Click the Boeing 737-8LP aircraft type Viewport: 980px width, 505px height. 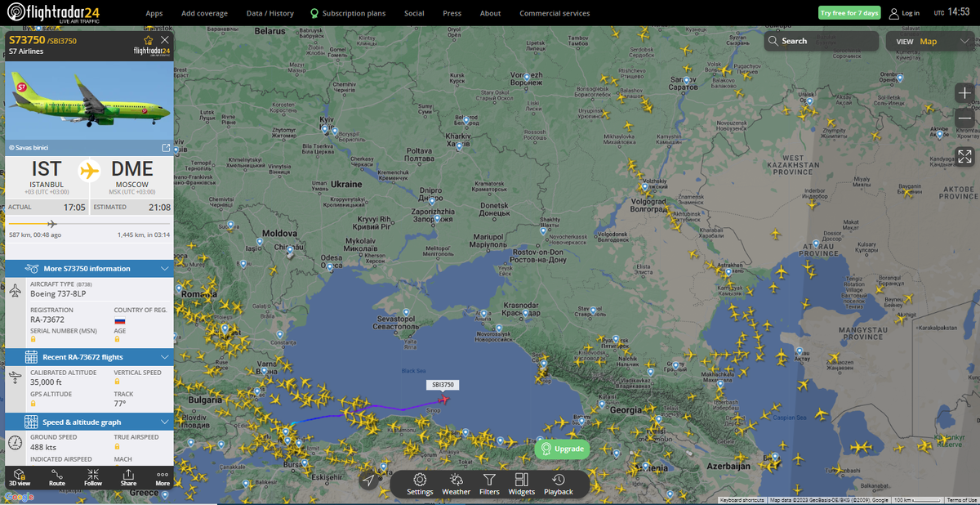pos(58,293)
